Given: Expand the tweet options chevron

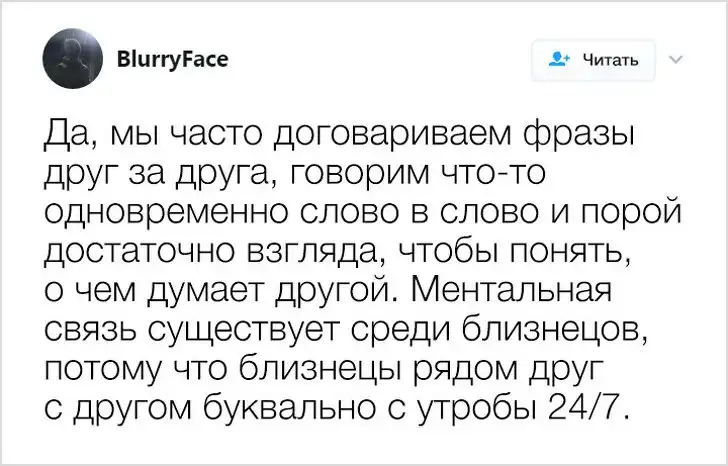Looking at the screenshot, I should (675, 58).
